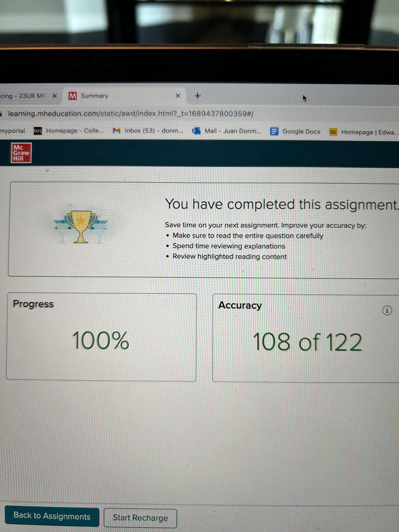Click the browser back navigation arrow
This screenshot has width=399, height=532.
tap(0, 113)
